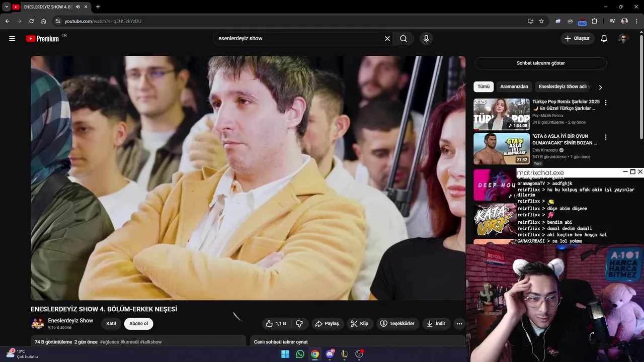The width and height of the screenshot is (644, 362).
Task: Send thanks via Teşekkürler button
Action: [x=397, y=324]
